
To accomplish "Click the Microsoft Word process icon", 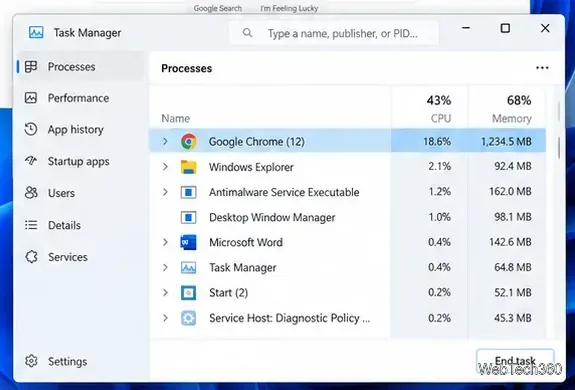I will pyautogui.click(x=188, y=242).
